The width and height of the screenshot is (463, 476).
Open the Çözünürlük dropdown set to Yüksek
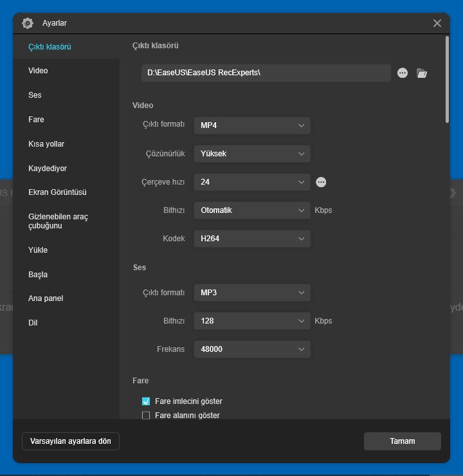pos(252,154)
